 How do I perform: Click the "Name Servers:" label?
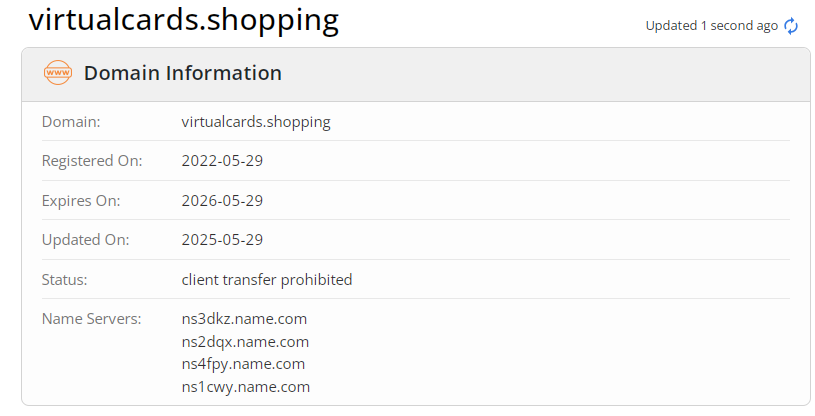pos(92,319)
